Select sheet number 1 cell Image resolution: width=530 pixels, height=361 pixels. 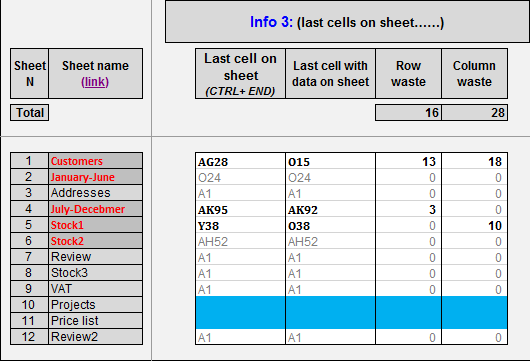[x=29, y=161]
